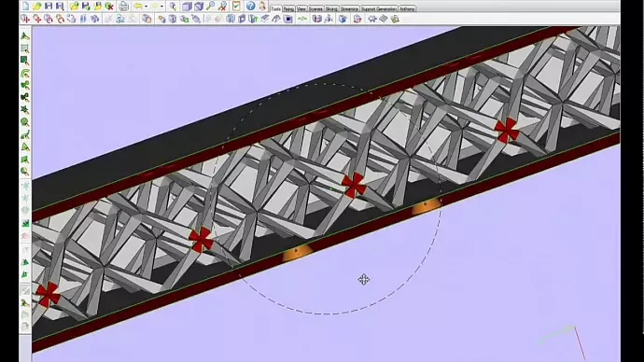This screenshot has width=644, height=362.
Task: Click the Print icon
Action: (123, 6)
